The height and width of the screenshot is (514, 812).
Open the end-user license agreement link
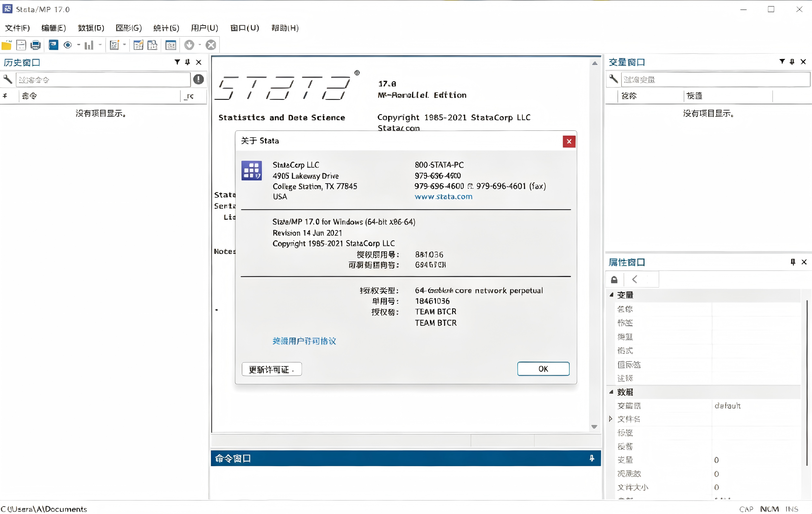coord(304,341)
